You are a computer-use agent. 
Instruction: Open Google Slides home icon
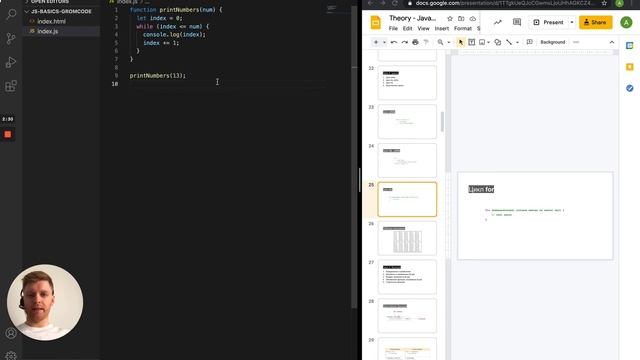point(376,23)
